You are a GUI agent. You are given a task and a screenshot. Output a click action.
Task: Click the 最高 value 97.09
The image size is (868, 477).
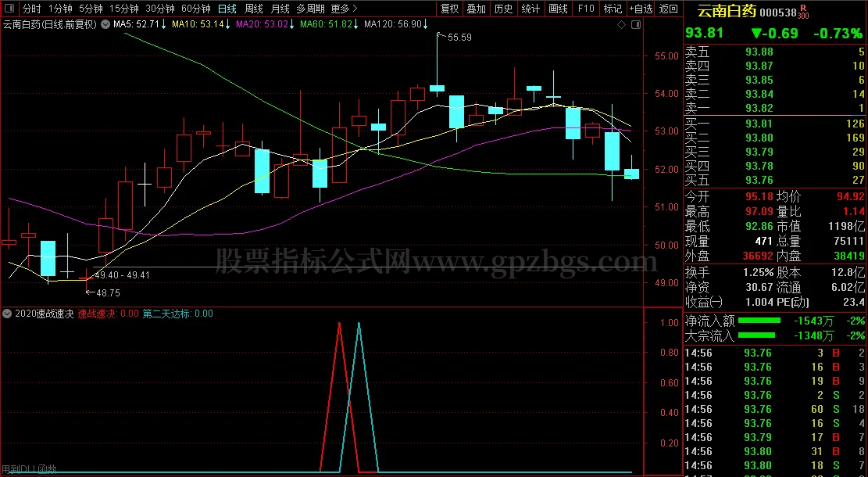[759, 212]
